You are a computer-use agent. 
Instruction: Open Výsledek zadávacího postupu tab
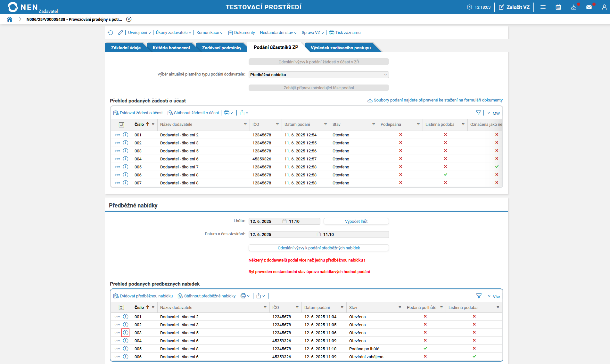pos(341,48)
